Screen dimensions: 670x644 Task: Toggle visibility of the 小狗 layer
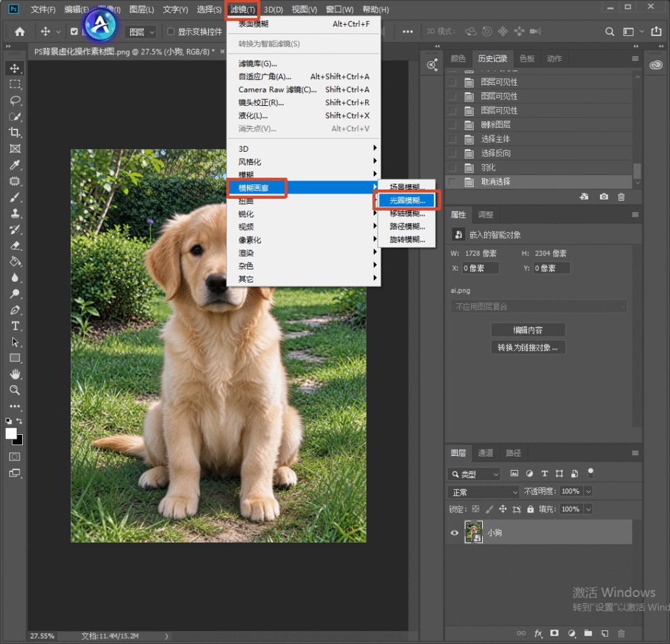[454, 533]
